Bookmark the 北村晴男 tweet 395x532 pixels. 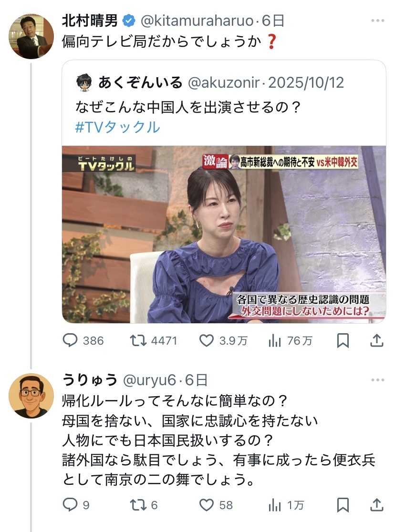343,340
